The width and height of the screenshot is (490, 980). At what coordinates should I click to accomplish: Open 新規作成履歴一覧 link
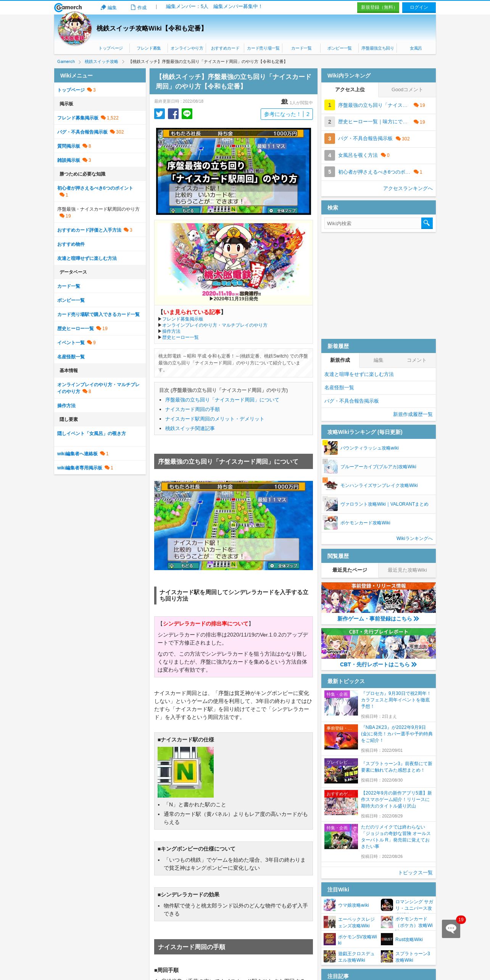413,414
